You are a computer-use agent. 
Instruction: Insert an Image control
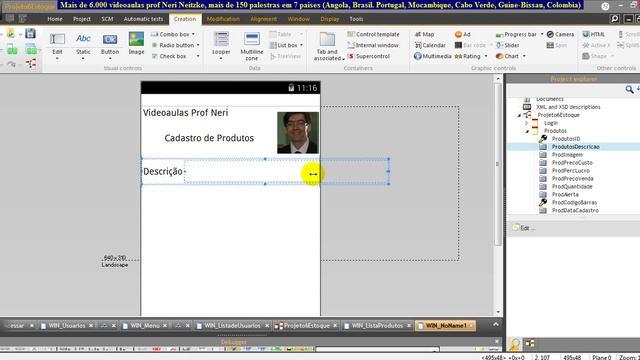click(x=136, y=43)
